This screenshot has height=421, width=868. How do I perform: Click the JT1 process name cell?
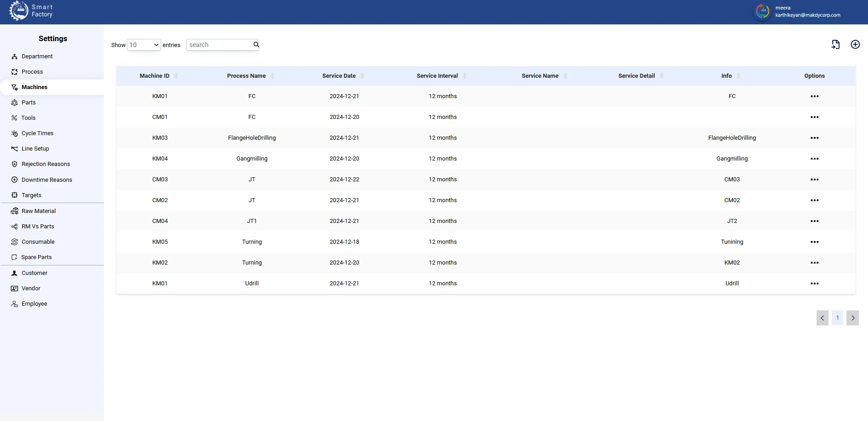tap(252, 221)
